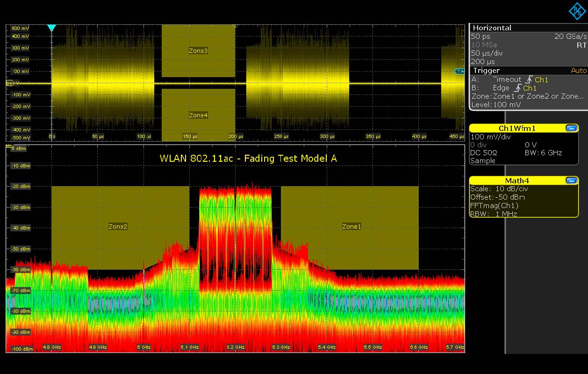Screen dimensions: 588x374
Task: Select the Zone2 mask in the spectrum
Action: pyautogui.click(x=118, y=227)
